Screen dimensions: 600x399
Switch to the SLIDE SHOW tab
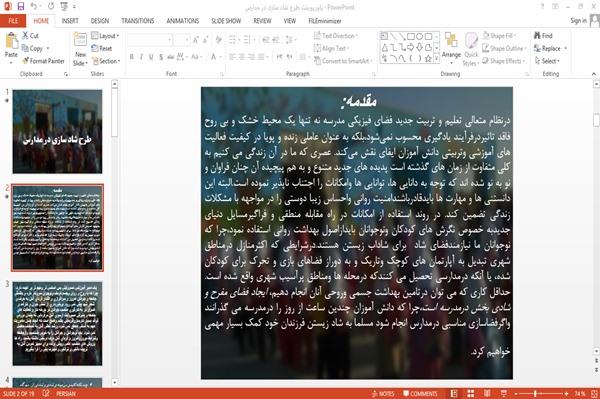[x=226, y=21]
